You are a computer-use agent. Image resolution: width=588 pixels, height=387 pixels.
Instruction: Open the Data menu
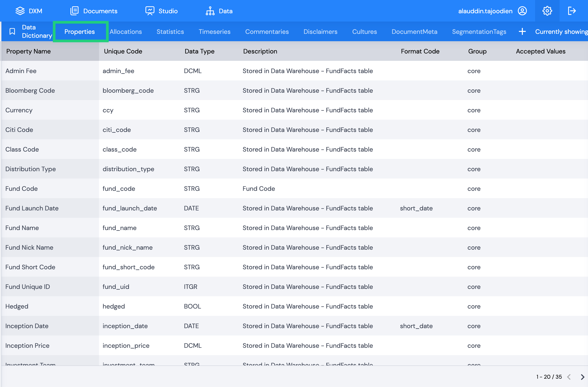(x=226, y=11)
